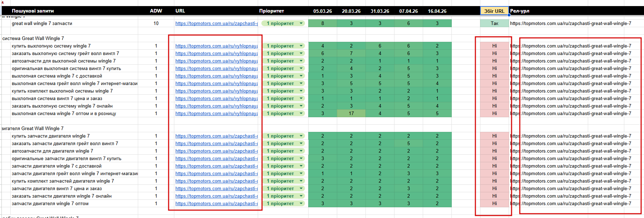Select position cell showing '17'
This screenshot has height=218, width=644.
point(351,113)
